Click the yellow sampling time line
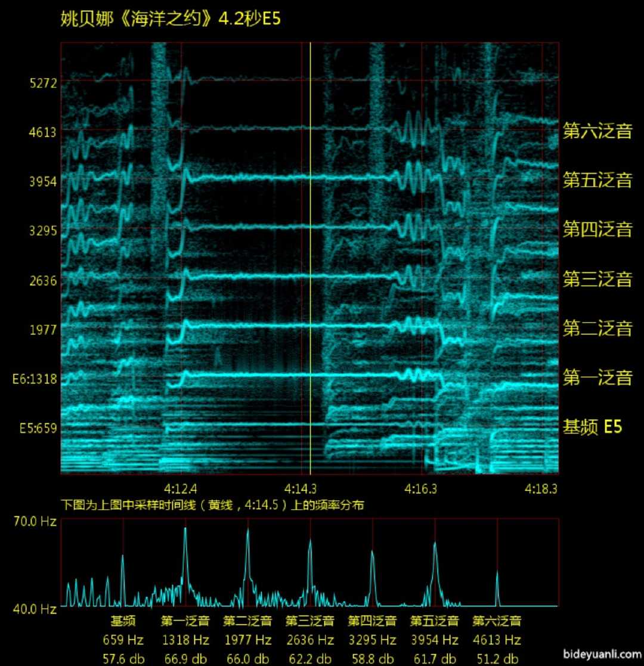 [311, 258]
